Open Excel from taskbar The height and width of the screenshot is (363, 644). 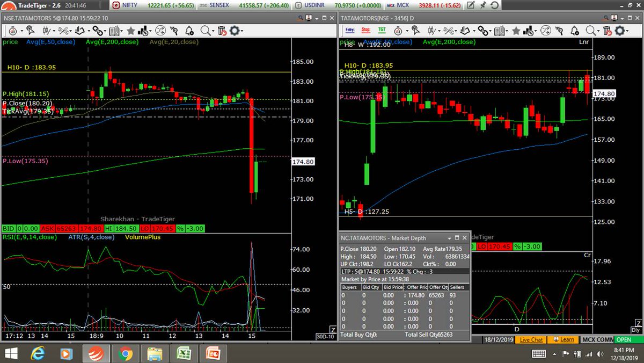pyautogui.click(x=184, y=354)
